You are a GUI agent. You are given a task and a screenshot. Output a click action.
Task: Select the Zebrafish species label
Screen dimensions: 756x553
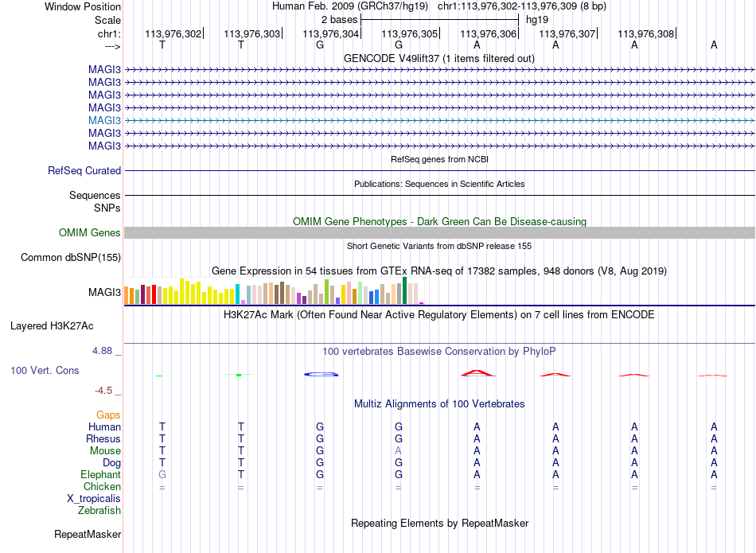pyautogui.click(x=99, y=510)
